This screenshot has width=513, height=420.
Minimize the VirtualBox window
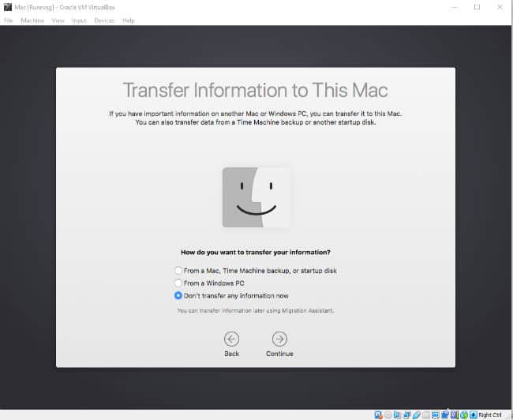pos(454,7)
